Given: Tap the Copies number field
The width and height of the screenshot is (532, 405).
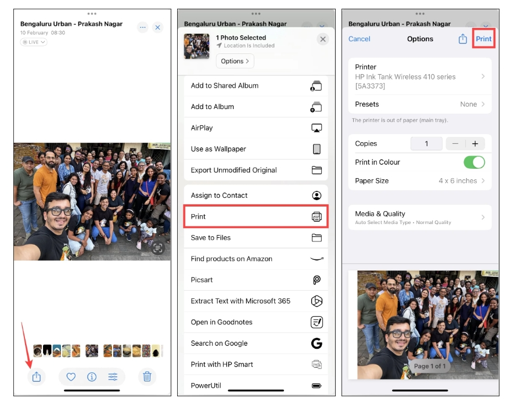Looking at the screenshot, I should coord(426,144).
